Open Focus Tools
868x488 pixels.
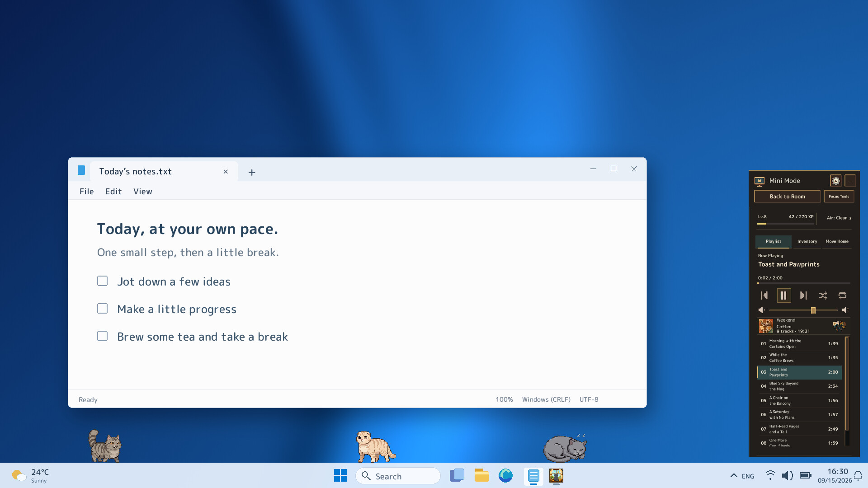coord(839,197)
